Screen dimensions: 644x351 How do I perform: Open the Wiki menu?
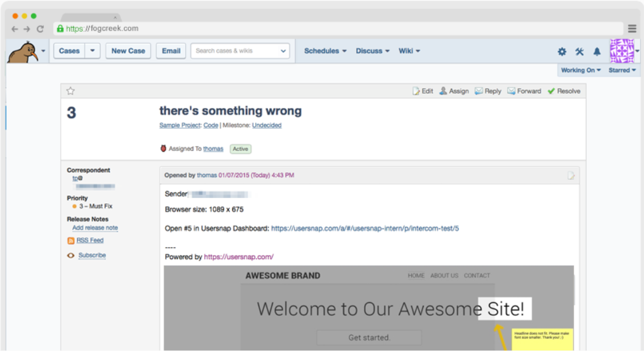pos(409,51)
